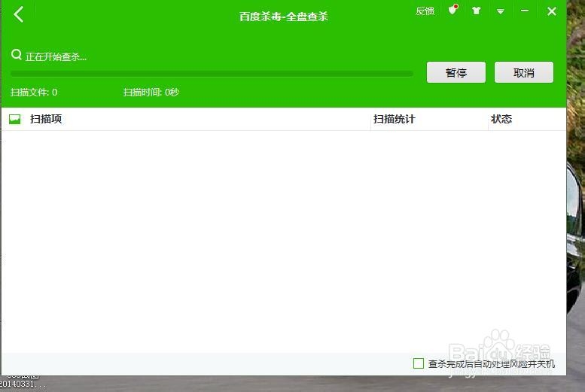Open the 反馈 feedback link
Screen dimensions: 585x392
pyautogui.click(x=425, y=11)
